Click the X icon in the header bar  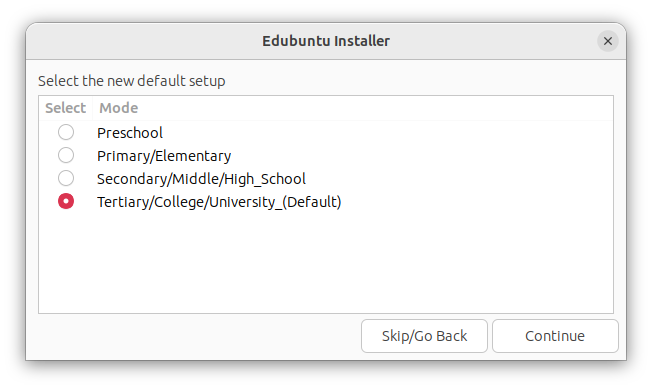coord(608,41)
